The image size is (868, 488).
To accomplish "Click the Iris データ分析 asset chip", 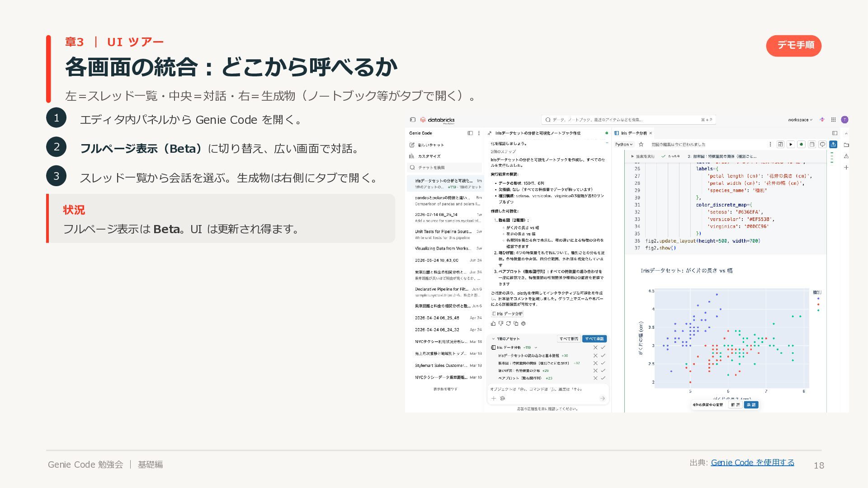I will pos(507,314).
